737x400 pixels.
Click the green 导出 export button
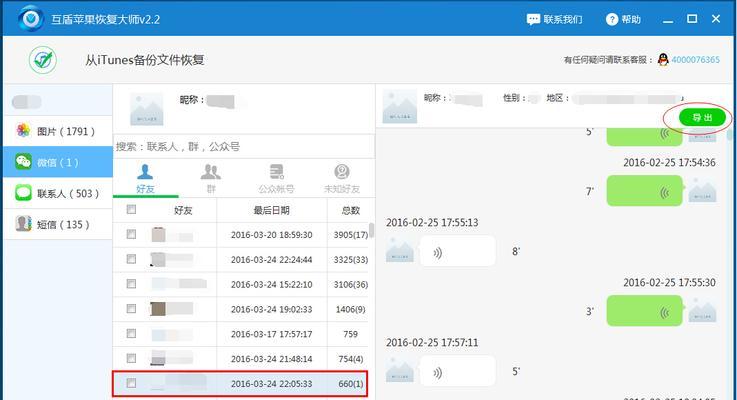(x=702, y=118)
